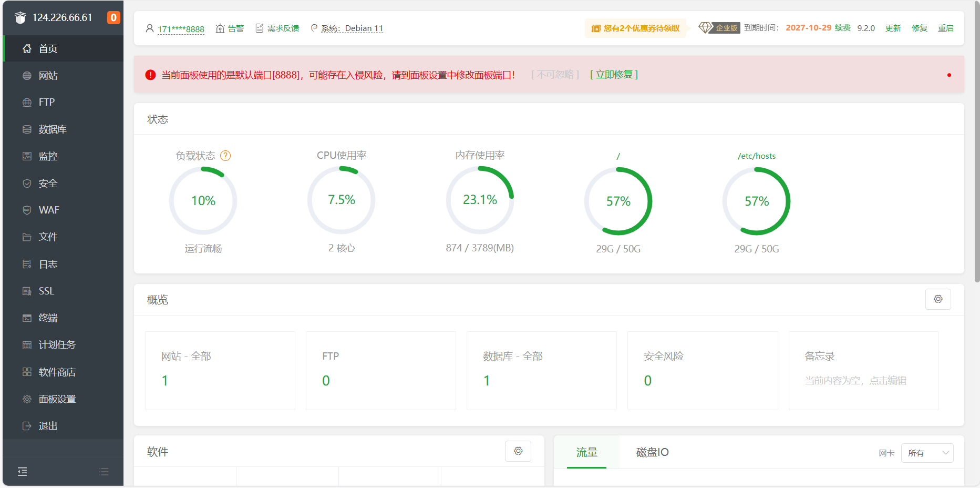Open 监控 monitoring from the sidebar
980x488 pixels.
pos(47,156)
